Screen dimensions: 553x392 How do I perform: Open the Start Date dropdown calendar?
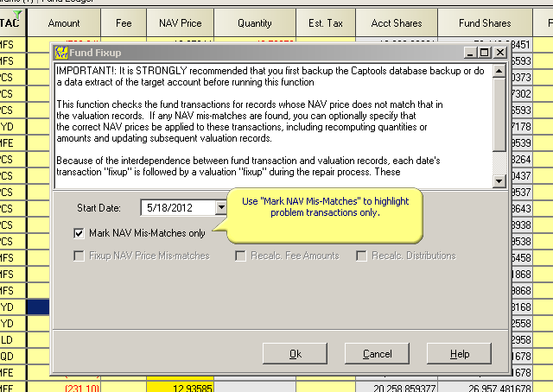[x=221, y=207]
